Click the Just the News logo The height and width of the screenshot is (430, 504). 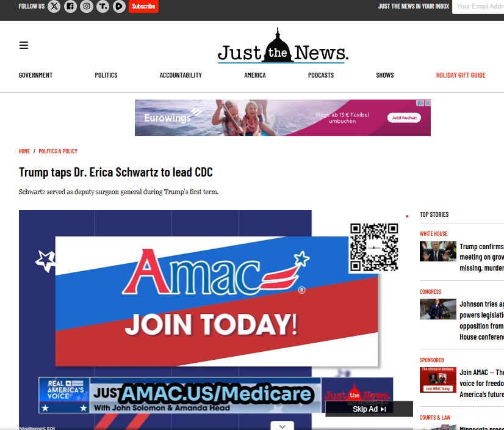[283, 47]
